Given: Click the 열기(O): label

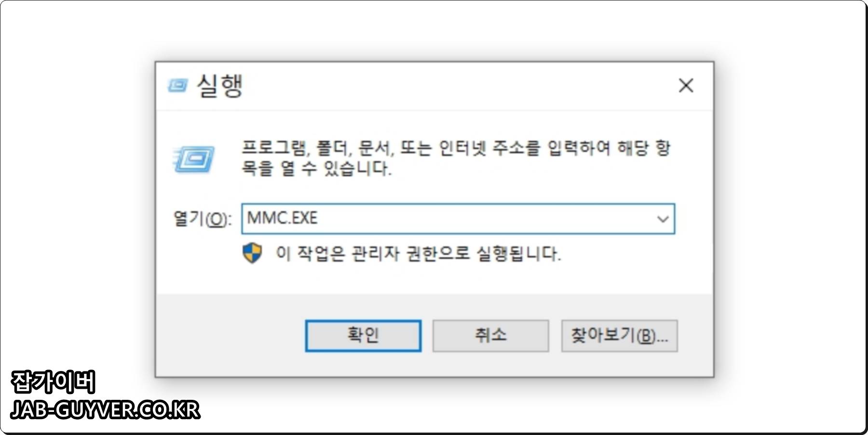Looking at the screenshot, I should pyautogui.click(x=202, y=219).
